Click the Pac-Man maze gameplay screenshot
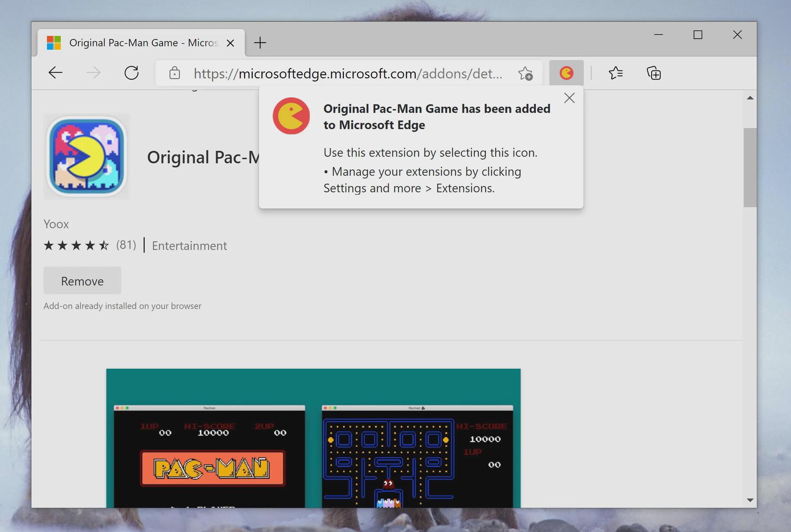791x532 pixels. [417, 456]
